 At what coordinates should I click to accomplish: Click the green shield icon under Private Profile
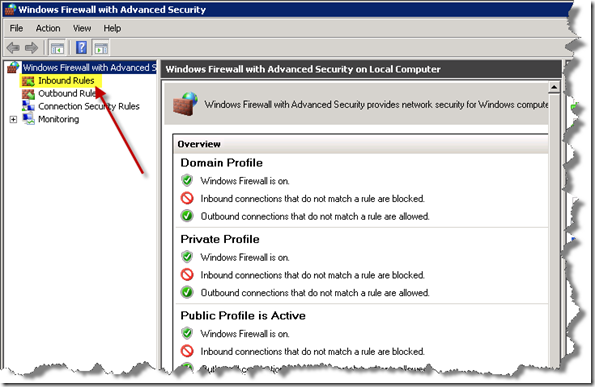(x=187, y=257)
